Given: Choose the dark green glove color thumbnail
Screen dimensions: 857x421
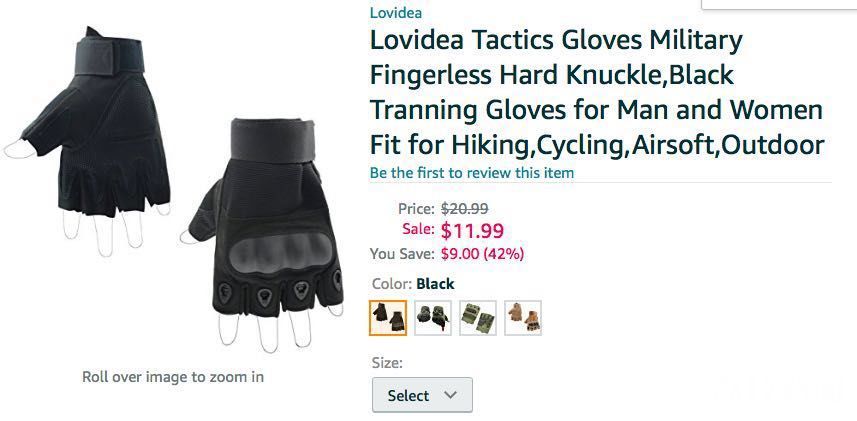Looking at the screenshot, I should [x=433, y=318].
